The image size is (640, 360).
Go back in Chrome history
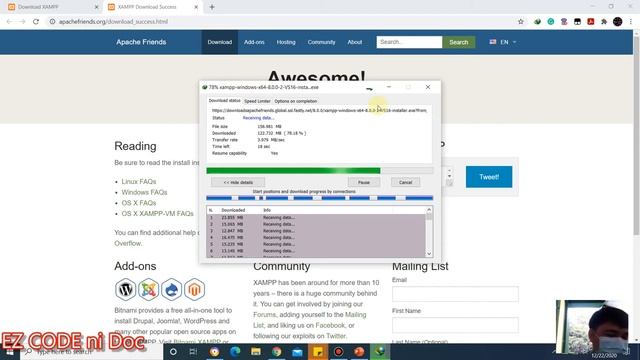[x=9, y=22]
